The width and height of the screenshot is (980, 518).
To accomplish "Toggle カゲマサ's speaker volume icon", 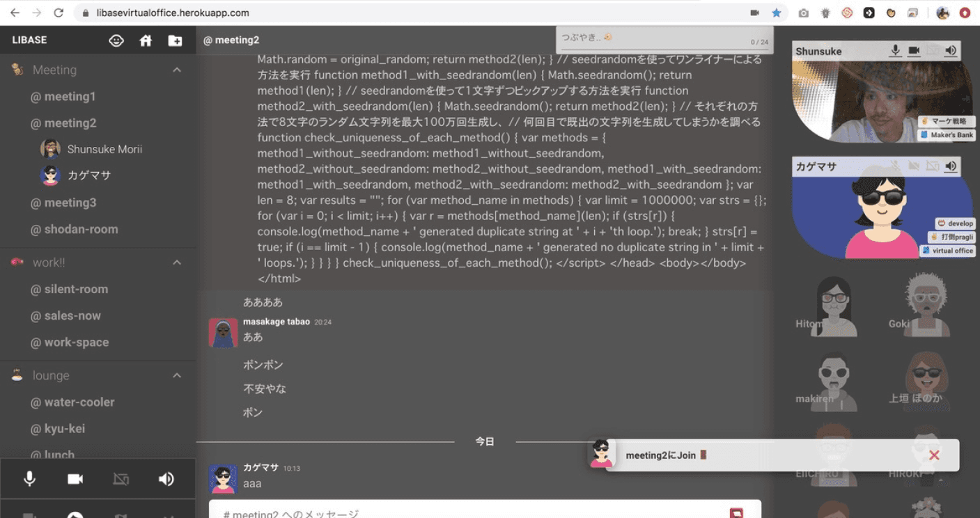I will [x=951, y=166].
